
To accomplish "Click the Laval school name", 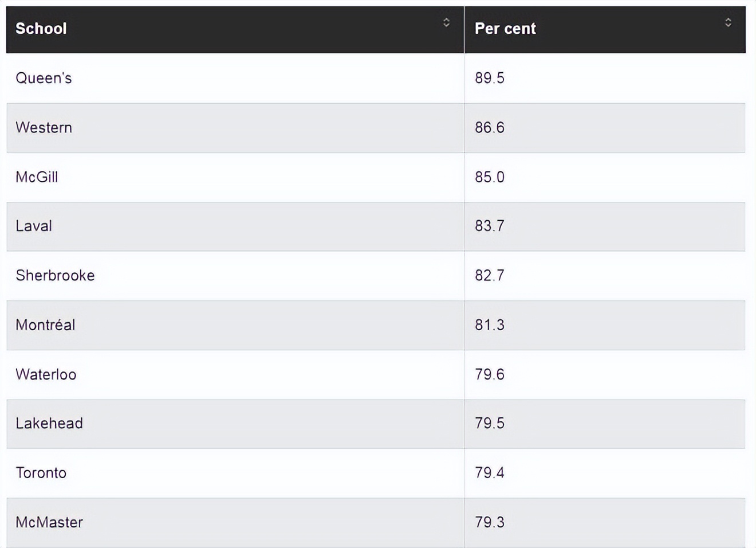I will (x=34, y=226).
